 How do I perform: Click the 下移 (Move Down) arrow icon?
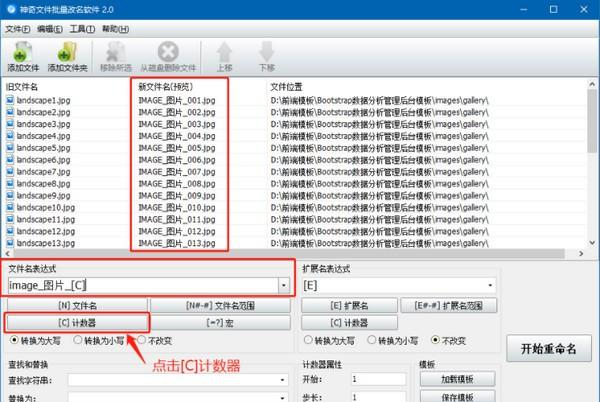(266, 51)
